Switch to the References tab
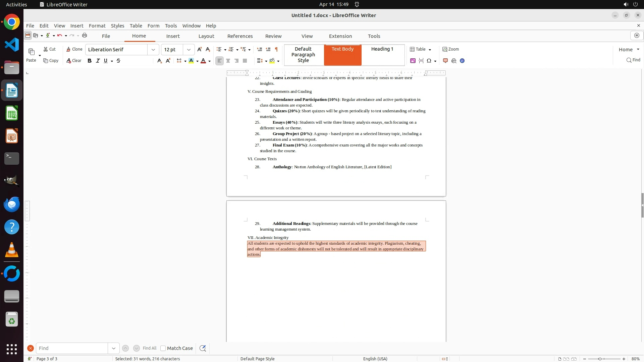Image resolution: width=644 pixels, height=362 pixels. click(x=240, y=36)
